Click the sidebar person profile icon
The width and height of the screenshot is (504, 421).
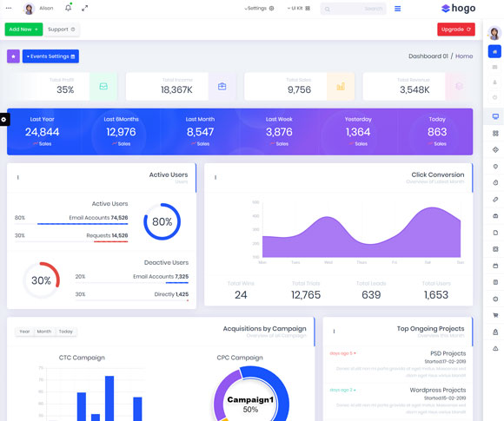pyautogui.click(x=495, y=82)
